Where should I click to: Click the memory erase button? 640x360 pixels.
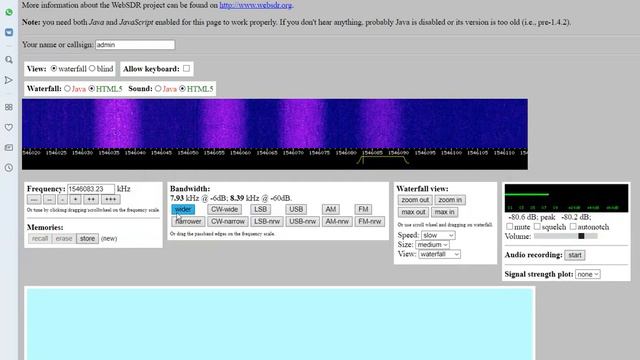pyautogui.click(x=64, y=238)
